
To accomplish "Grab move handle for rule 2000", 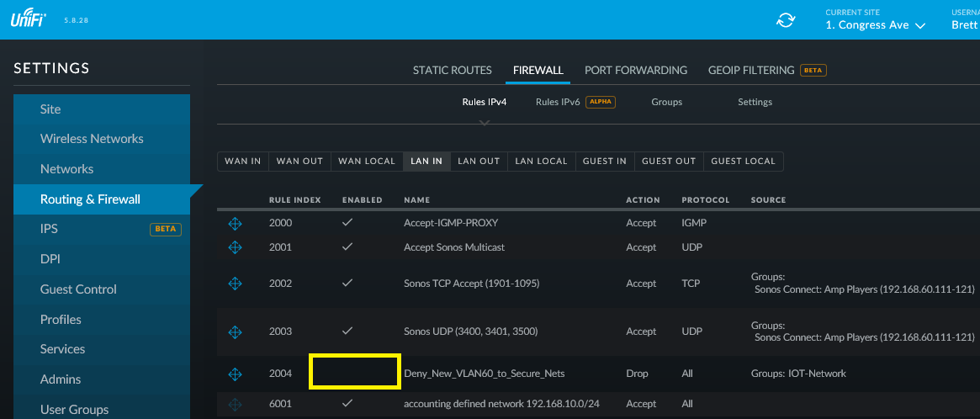I will [x=235, y=223].
